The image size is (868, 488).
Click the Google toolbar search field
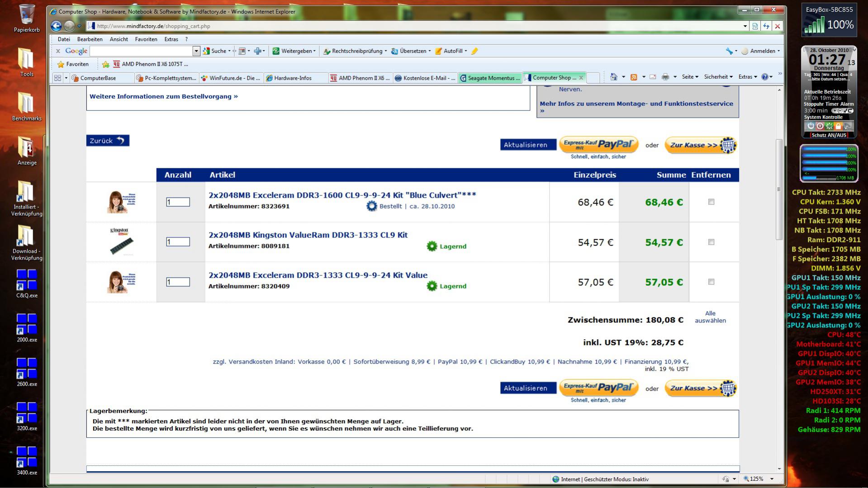[141, 51]
